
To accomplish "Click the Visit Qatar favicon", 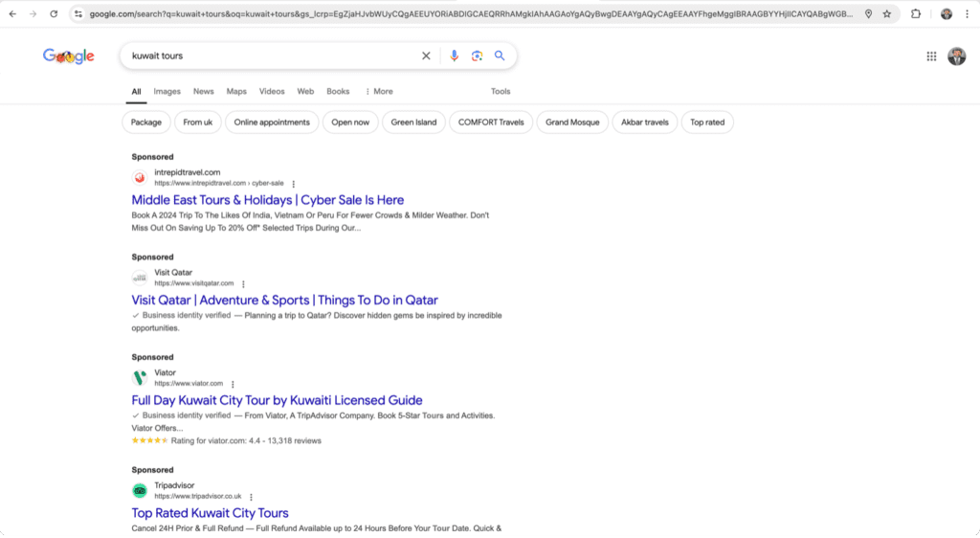I will tap(140, 278).
